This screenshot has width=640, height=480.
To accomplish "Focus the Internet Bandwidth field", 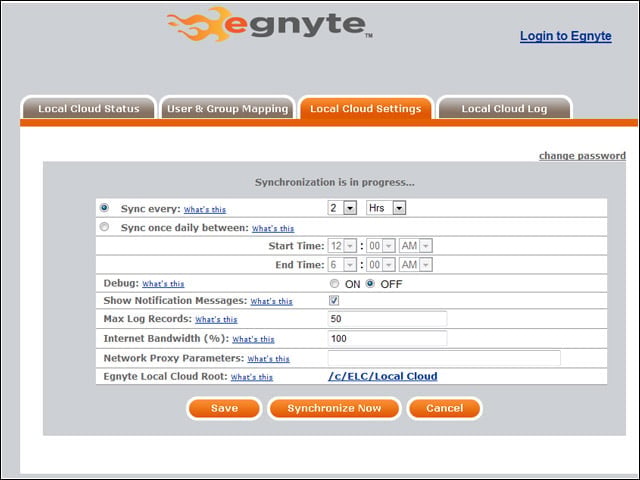I will pyautogui.click(x=387, y=338).
